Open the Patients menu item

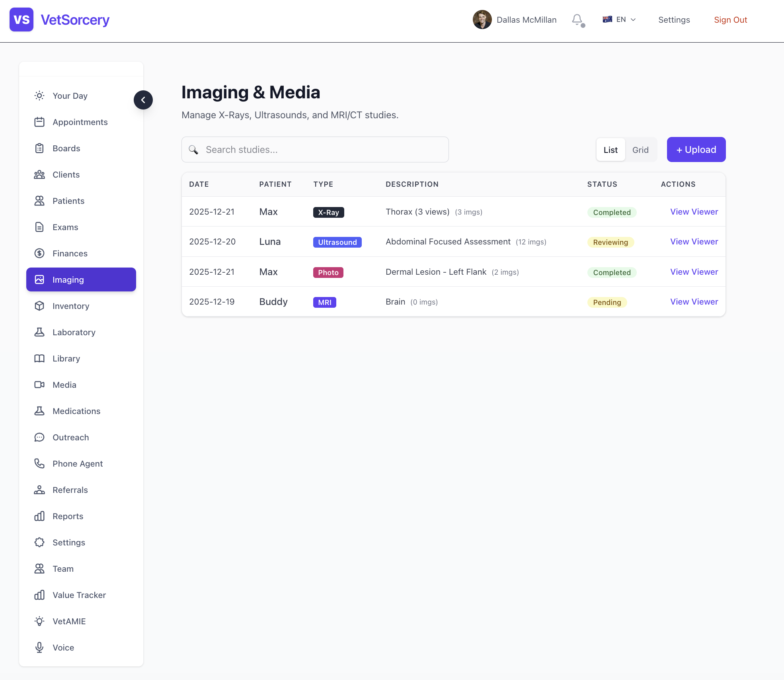(x=68, y=201)
